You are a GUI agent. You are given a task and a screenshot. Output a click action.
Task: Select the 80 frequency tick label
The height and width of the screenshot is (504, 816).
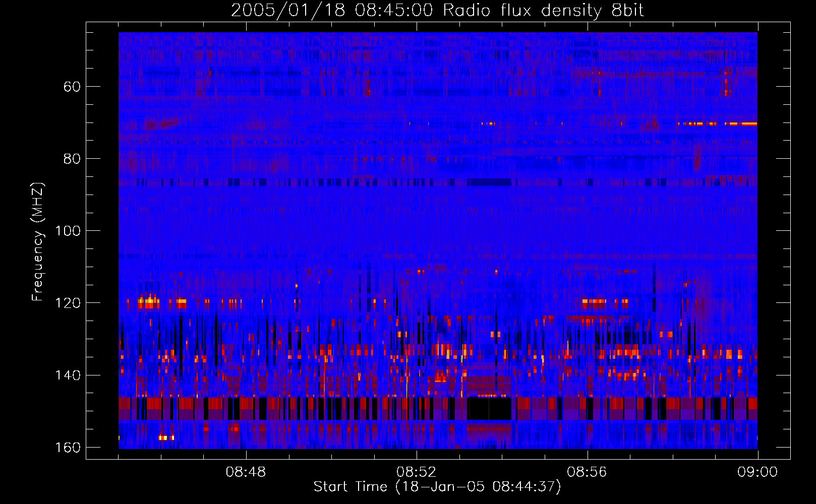72,159
